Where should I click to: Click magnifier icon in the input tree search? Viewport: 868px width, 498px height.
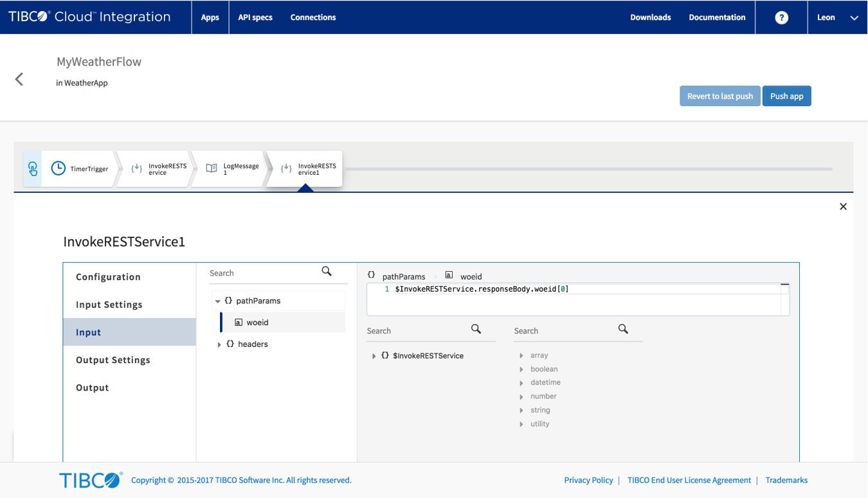click(327, 272)
